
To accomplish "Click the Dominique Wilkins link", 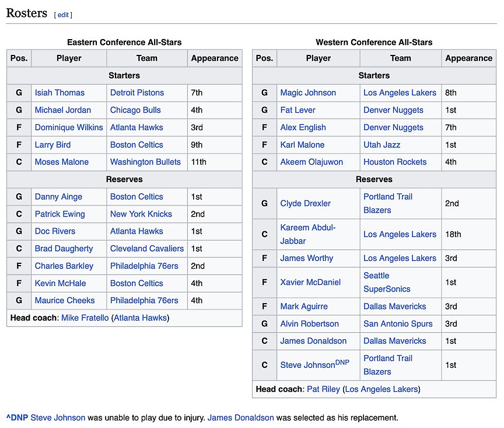I will click(x=69, y=127).
